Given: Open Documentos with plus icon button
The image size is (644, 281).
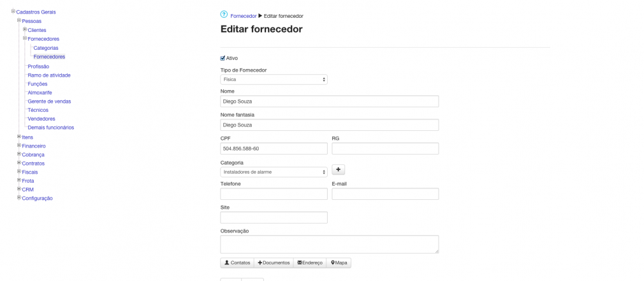Looking at the screenshot, I should pos(274,263).
